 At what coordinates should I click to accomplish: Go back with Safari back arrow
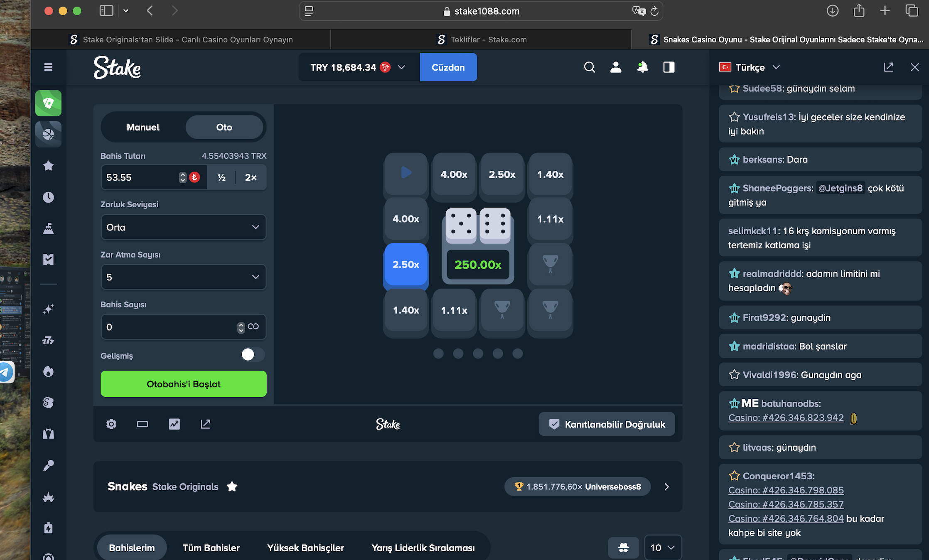coord(150,11)
